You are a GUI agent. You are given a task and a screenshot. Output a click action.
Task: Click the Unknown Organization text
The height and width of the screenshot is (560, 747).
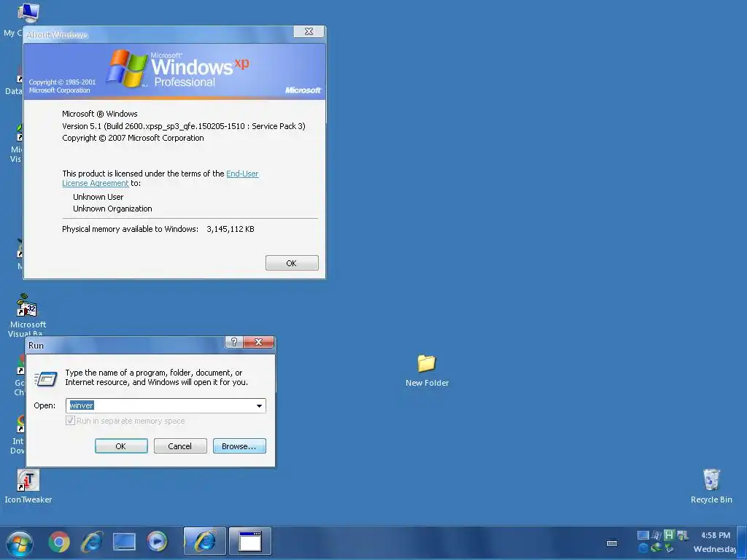click(112, 209)
